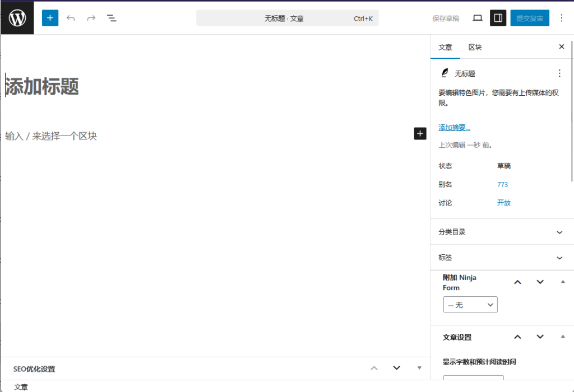
Task: Select the 文章 tab in the sidebar
Action: (x=445, y=47)
